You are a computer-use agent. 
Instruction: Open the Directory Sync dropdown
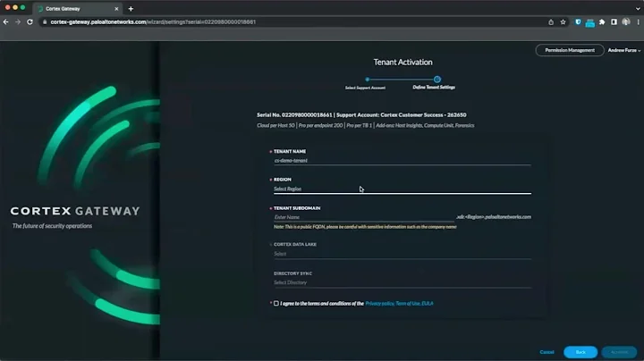402,282
